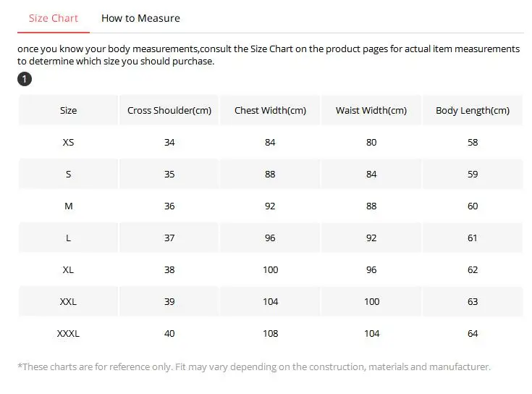532x394 pixels.
Task: Select the XL size row label
Action: (x=68, y=270)
